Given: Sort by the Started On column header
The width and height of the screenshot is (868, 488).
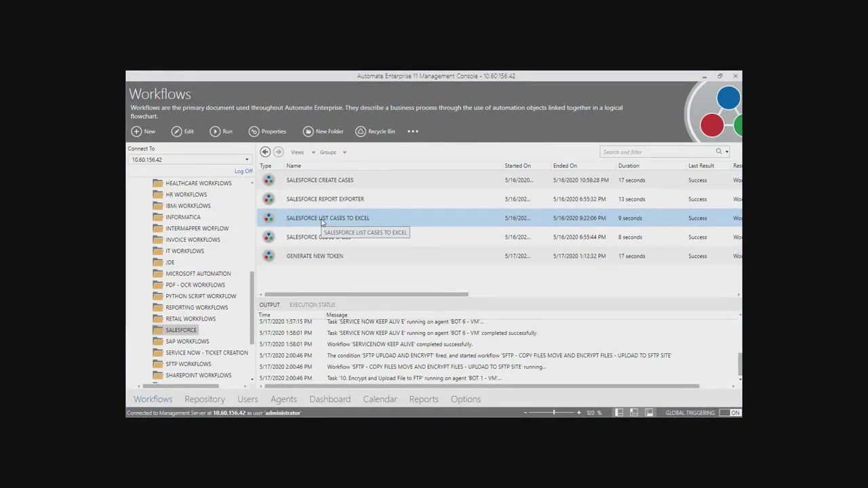Looking at the screenshot, I should (x=517, y=166).
